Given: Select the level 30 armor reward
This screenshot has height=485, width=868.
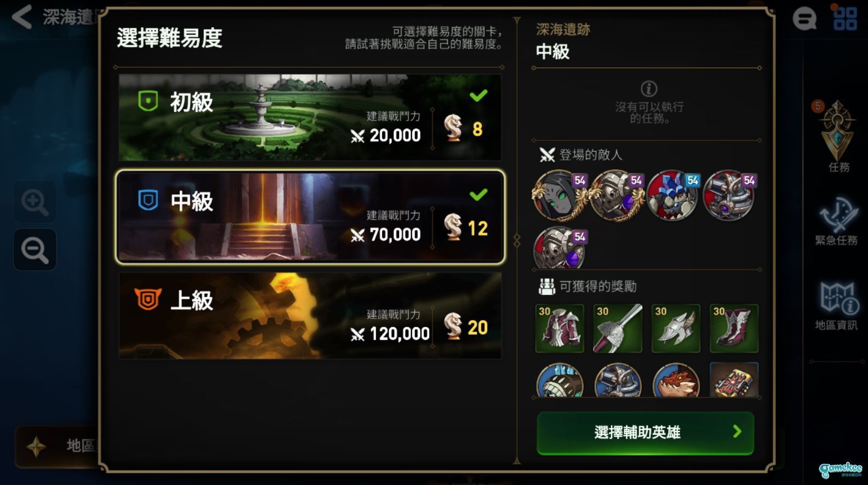Looking at the screenshot, I should (x=560, y=328).
